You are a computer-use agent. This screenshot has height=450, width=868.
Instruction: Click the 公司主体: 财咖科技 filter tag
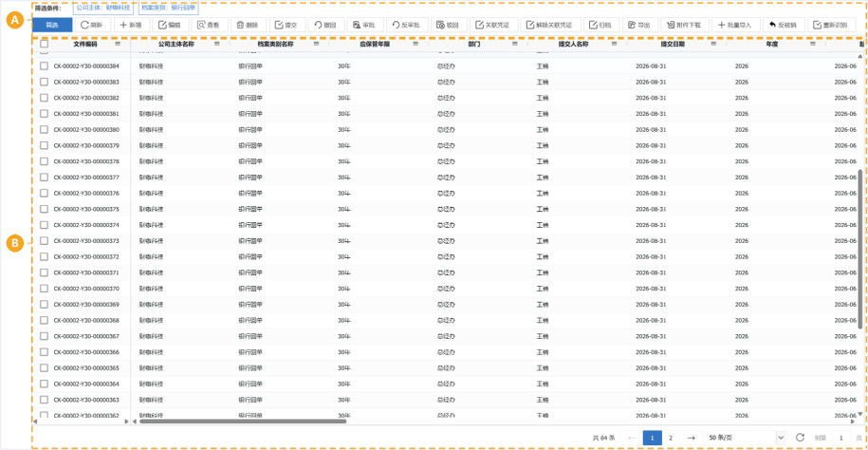click(x=103, y=9)
